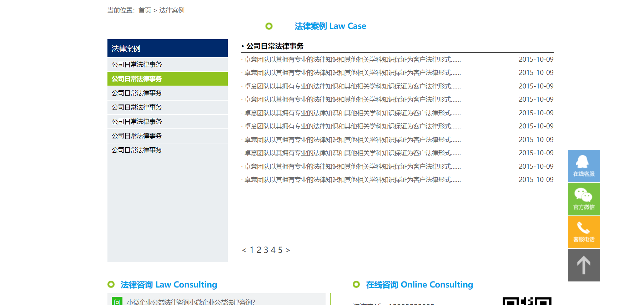
Task: Open the 小微企业公益法律咨询 question
Action: (x=191, y=302)
